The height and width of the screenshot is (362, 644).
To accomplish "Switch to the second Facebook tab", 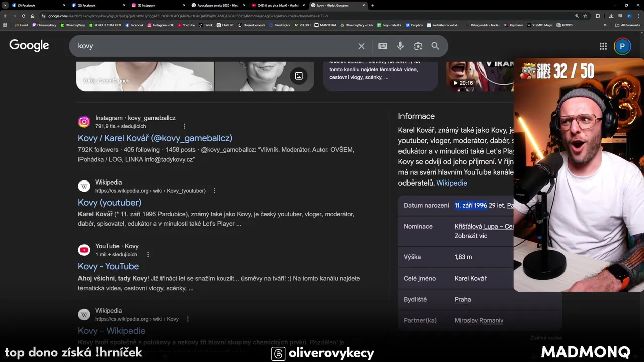I will pos(98,5).
